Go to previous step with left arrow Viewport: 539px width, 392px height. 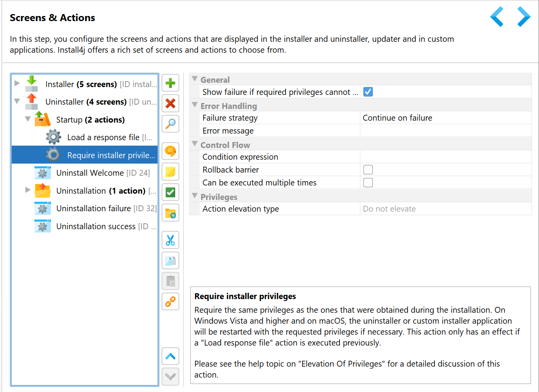click(x=497, y=17)
